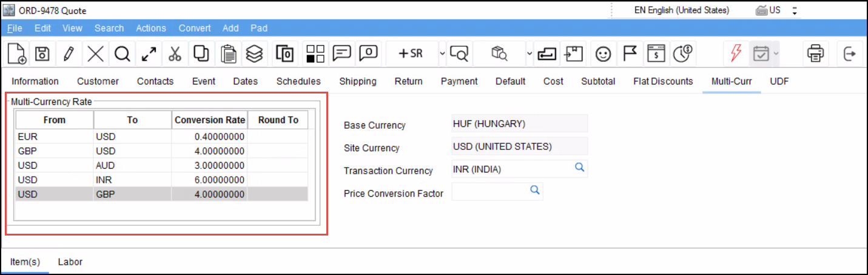The image size is (868, 275).
Task: Click the clock with dollar icon
Action: point(684,54)
